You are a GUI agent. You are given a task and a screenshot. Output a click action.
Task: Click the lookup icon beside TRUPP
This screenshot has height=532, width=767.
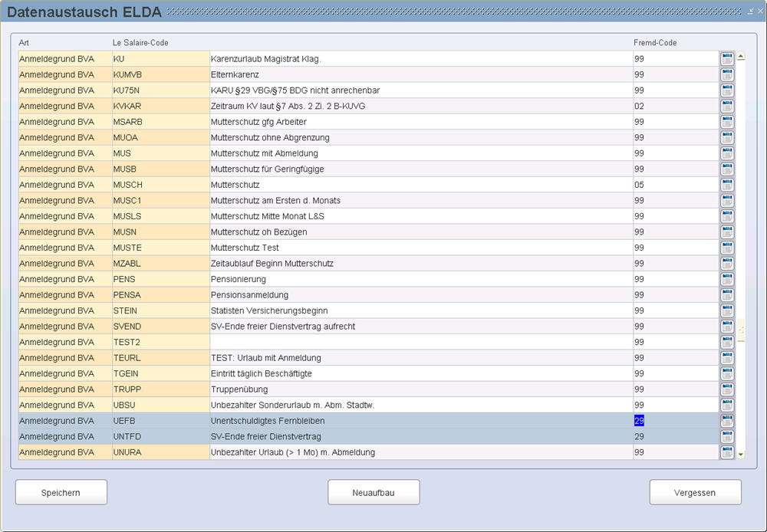[727, 389]
